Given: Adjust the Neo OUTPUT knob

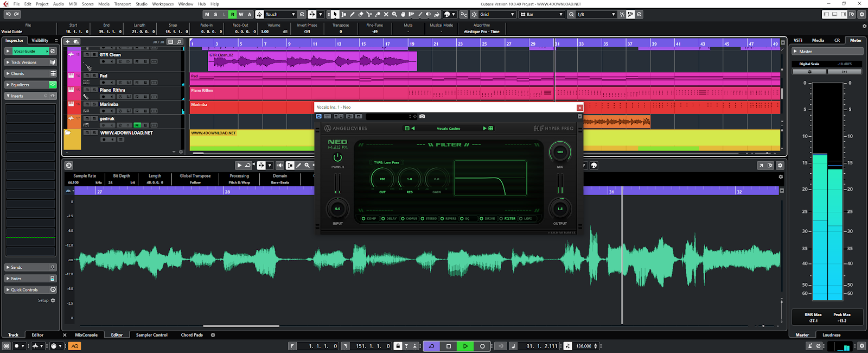Looking at the screenshot, I should tap(560, 209).
